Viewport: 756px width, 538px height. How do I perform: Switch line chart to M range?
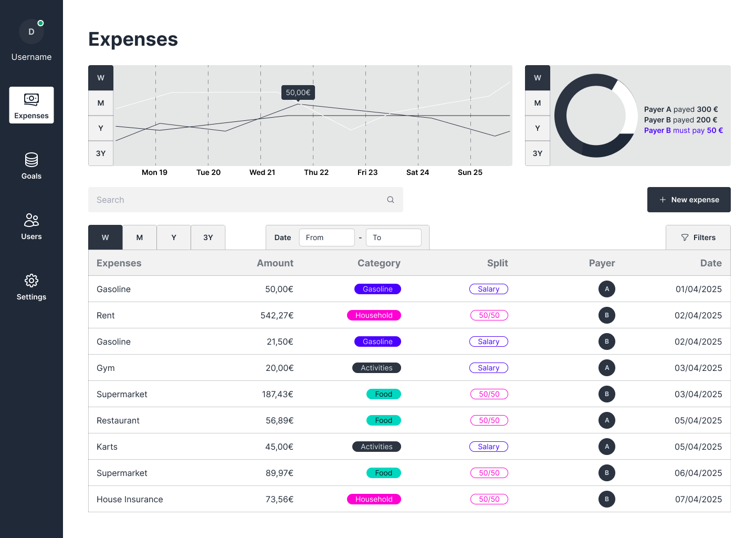101,103
